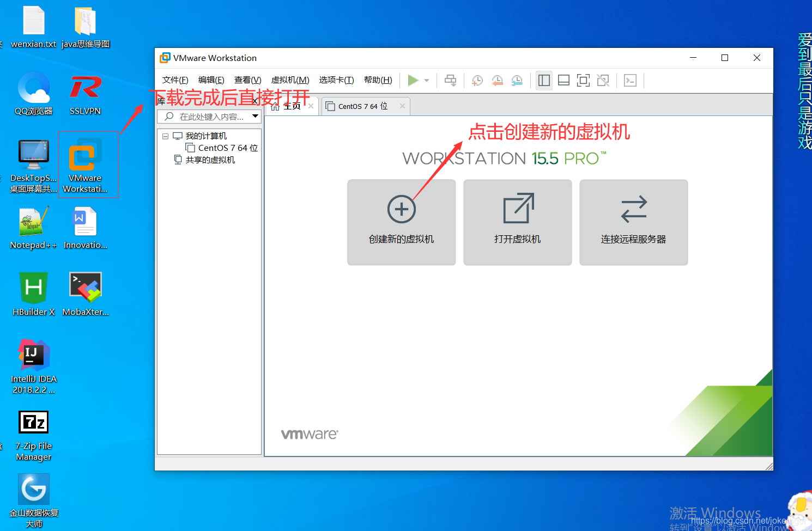Click the VMware Workstation title bar icon
The image size is (812, 531).
point(165,58)
